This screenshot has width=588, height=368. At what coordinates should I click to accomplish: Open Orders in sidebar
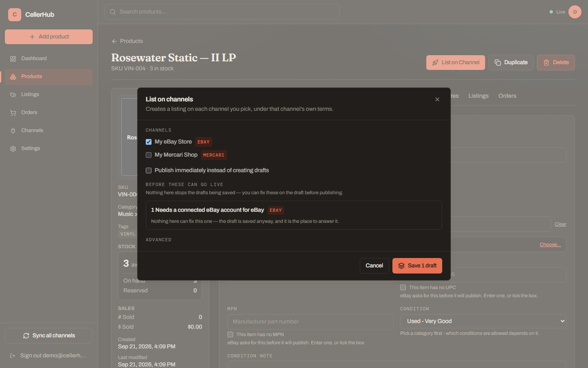pos(49,112)
